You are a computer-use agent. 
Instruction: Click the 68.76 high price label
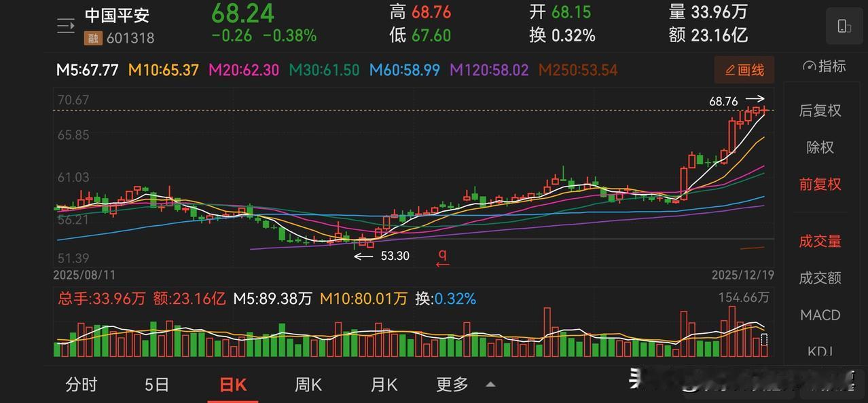pyautogui.click(x=723, y=102)
